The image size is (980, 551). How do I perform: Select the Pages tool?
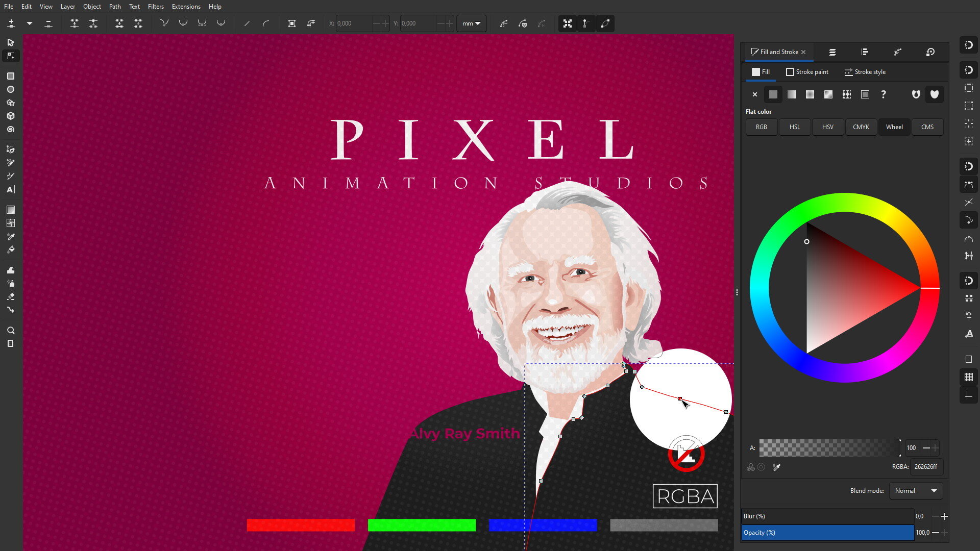(x=11, y=343)
